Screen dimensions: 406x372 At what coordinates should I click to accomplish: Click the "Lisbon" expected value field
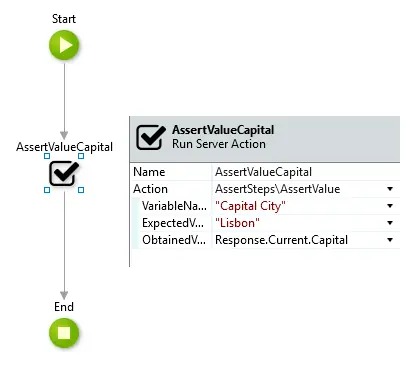[x=298, y=223]
